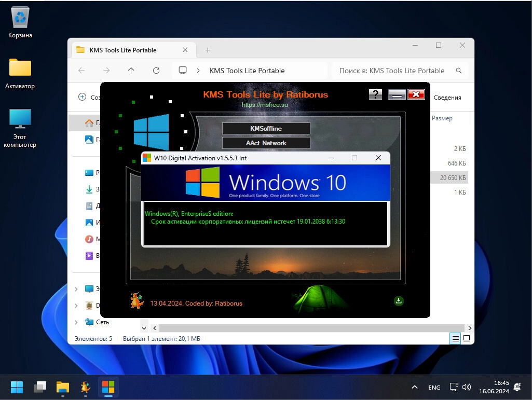Click the KMSoffline button
This screenshot has width=532, height=400.
(x=266, y=128)
